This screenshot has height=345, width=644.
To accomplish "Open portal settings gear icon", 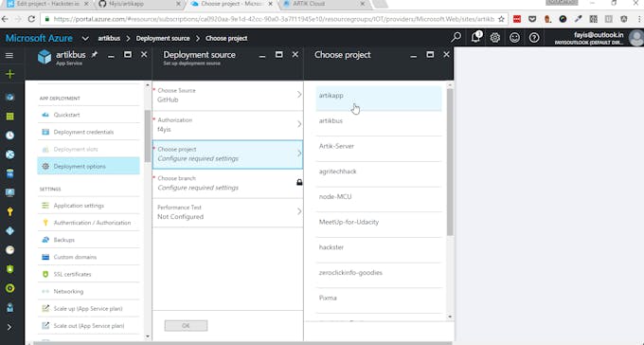I will 495,38.
